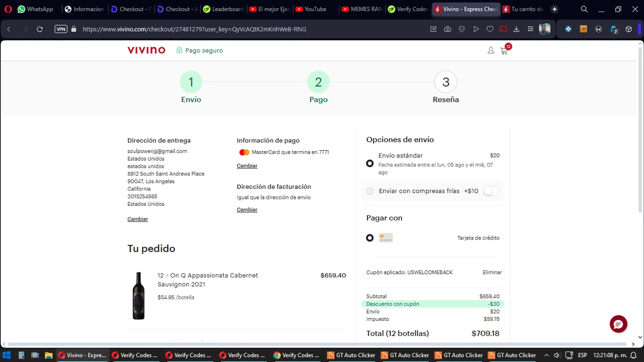Click the snapshot camera icon in toolbar
This screenshot has width=644, height=362.
pos(447,29)
